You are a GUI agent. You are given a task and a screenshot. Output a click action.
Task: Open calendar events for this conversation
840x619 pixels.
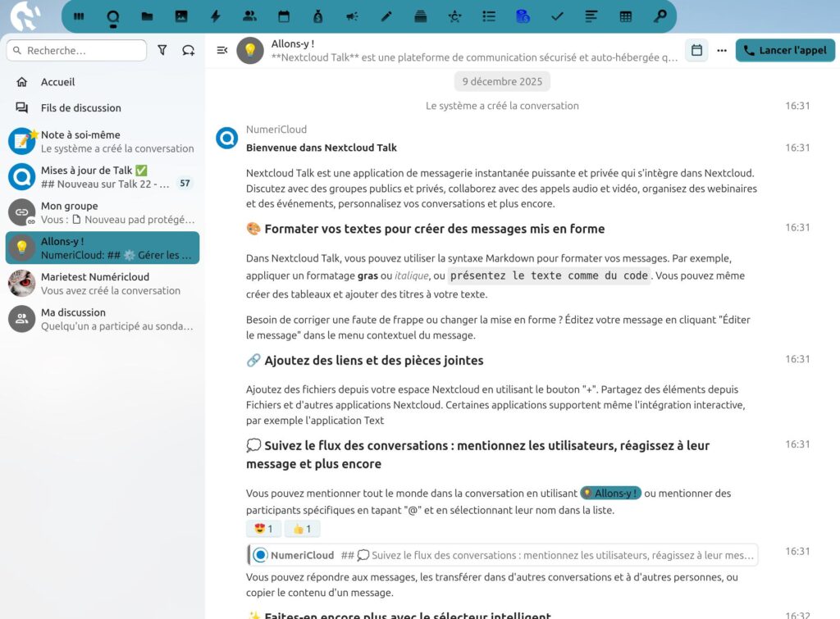click(x=696, y=50)
